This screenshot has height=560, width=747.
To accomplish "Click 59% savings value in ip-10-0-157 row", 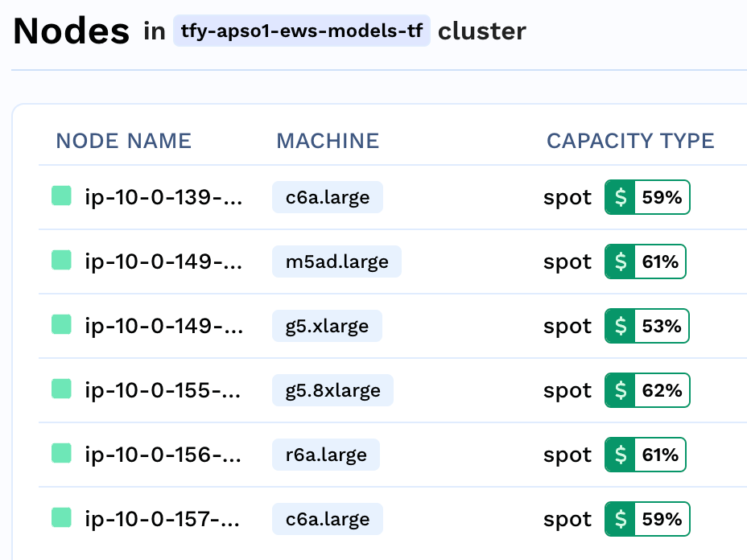I will point(662,519).
